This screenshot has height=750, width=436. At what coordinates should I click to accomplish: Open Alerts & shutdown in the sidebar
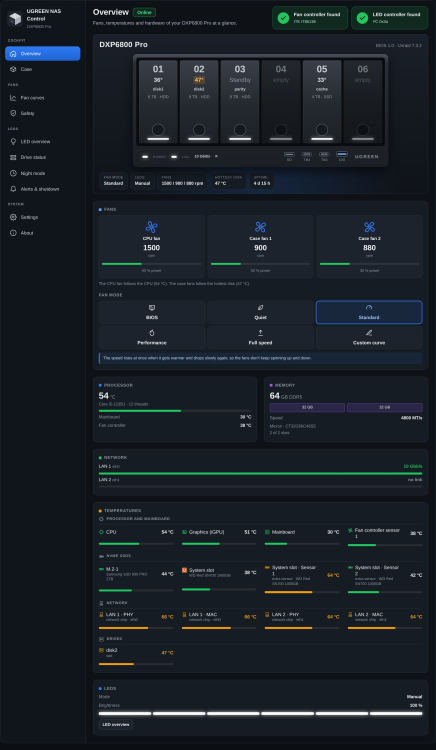click(43, 189)
